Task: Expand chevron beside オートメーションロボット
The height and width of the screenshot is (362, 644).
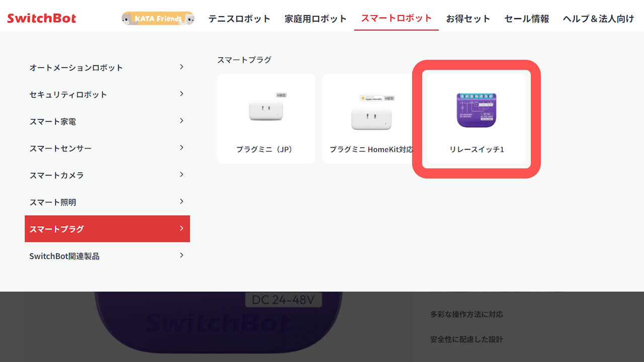Action: (x=182, y=67)
